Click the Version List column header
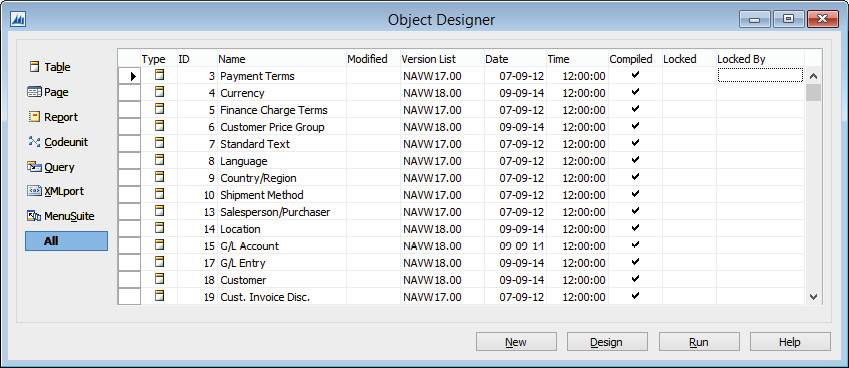849x368 pixels. click(x=442, y=59)
